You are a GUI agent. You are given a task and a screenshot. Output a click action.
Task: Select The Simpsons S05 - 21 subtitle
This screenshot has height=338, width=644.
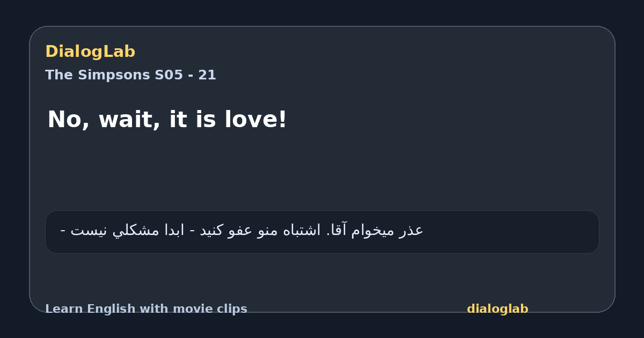tap(130, 75)
